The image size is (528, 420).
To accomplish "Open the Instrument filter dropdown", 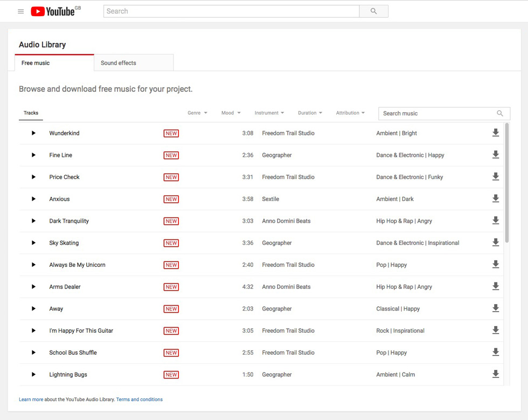I will pos(269,113).
